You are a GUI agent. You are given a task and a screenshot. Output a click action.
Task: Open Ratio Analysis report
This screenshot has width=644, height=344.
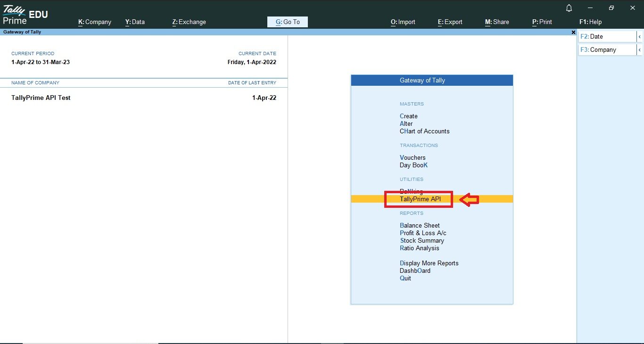[x=420, y=248]
